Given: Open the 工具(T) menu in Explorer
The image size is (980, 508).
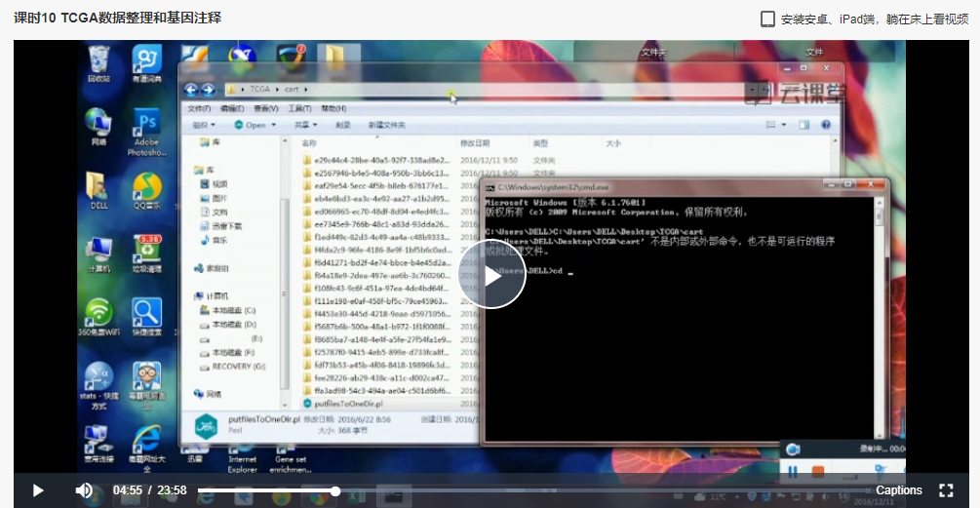Looking at the screenshot, I should point(299,108).
